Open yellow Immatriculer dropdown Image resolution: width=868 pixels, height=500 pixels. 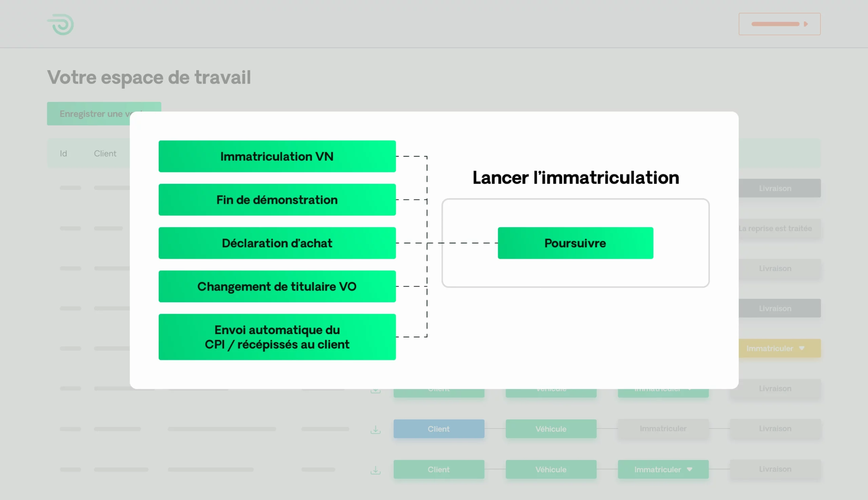point(780,348)
